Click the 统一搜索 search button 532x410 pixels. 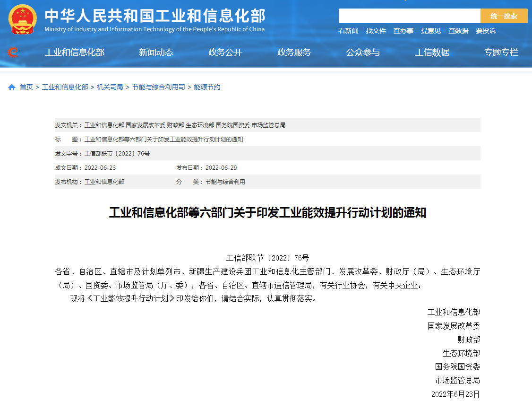coord(504,16)
